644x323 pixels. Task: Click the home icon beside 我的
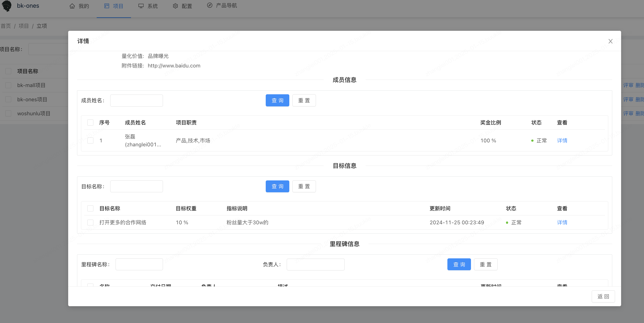(x=72, y=6)
